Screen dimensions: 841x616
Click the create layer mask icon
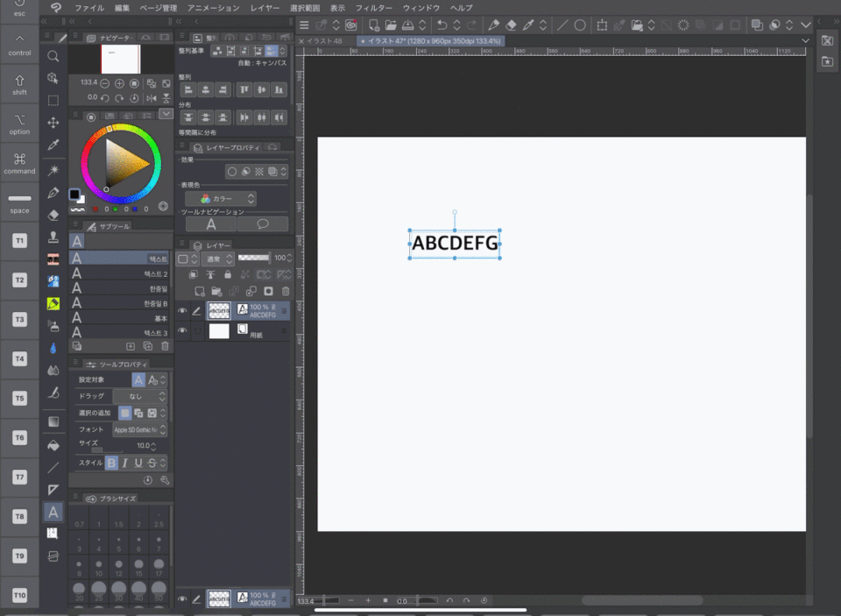[x=268, y=291]
